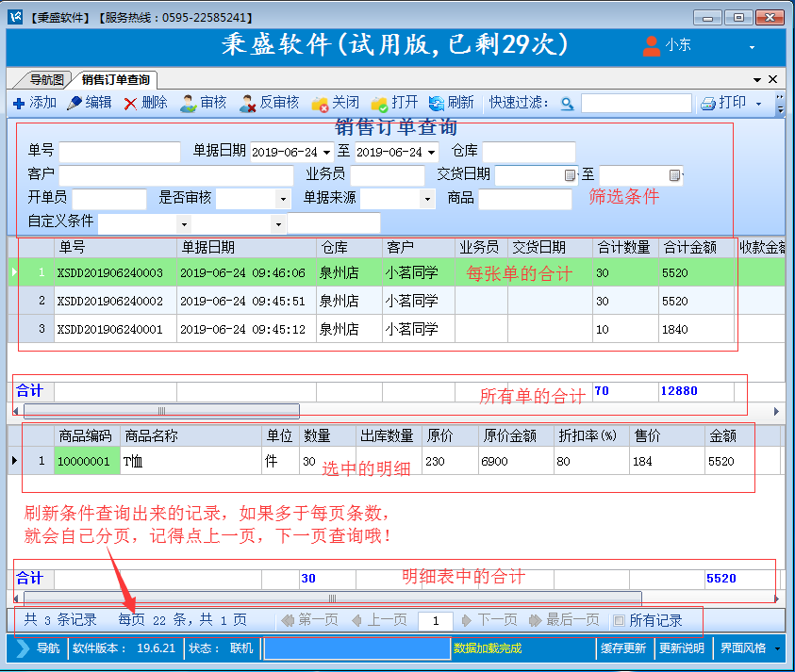
Task: Click the 刷新 refresh icon
Action: (x=436, y=104)
